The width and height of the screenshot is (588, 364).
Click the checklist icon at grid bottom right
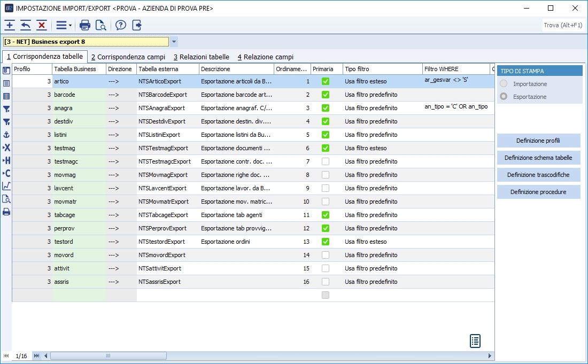click(x=475, y=341)
